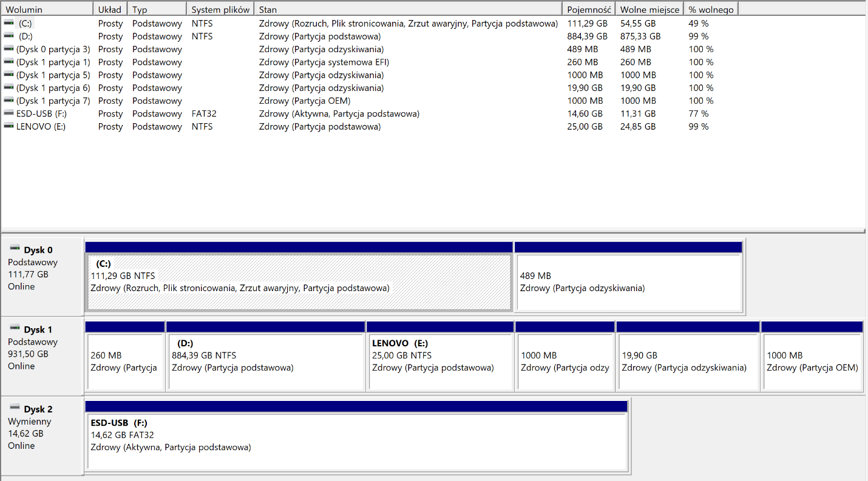Click the drive icon next to (C:) volume

8,23
